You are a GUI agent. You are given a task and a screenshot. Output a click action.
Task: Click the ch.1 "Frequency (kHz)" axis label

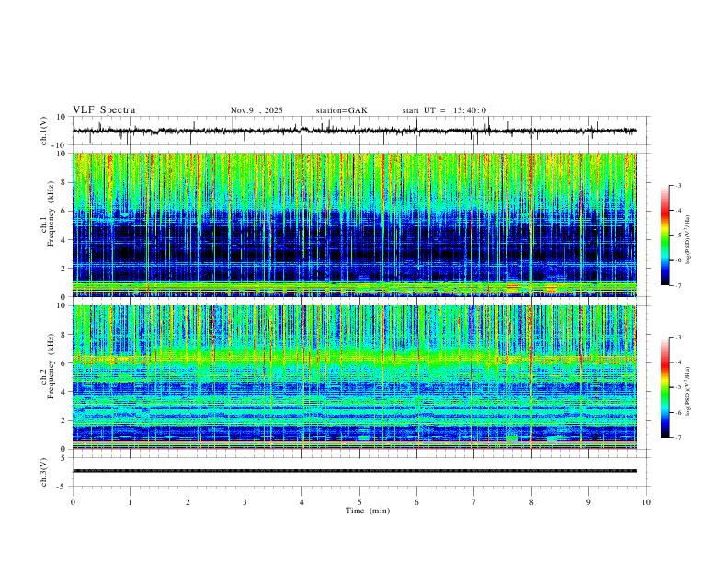[51, 213]
